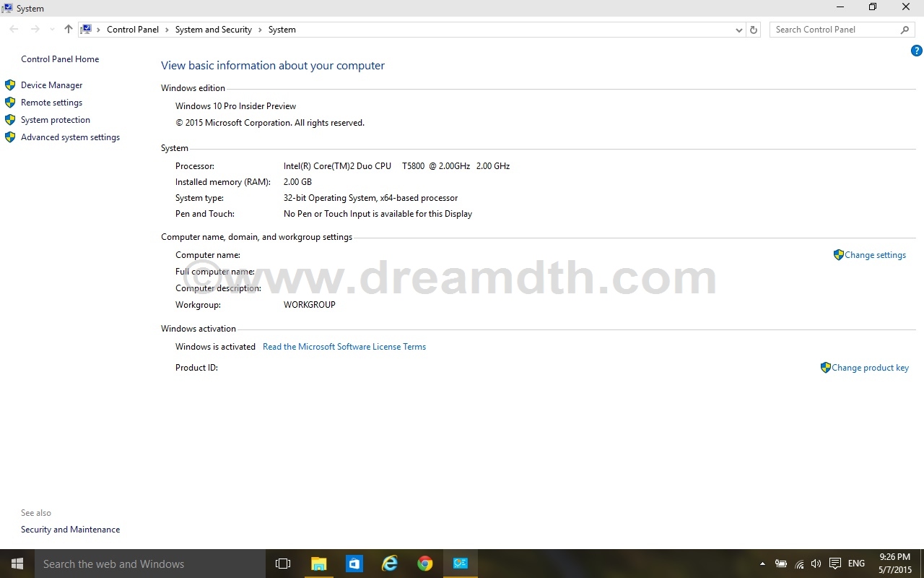The height and width of the screenshot is (578, 924).
Task: Open the Windows Start button
Action: pos(17,564)
